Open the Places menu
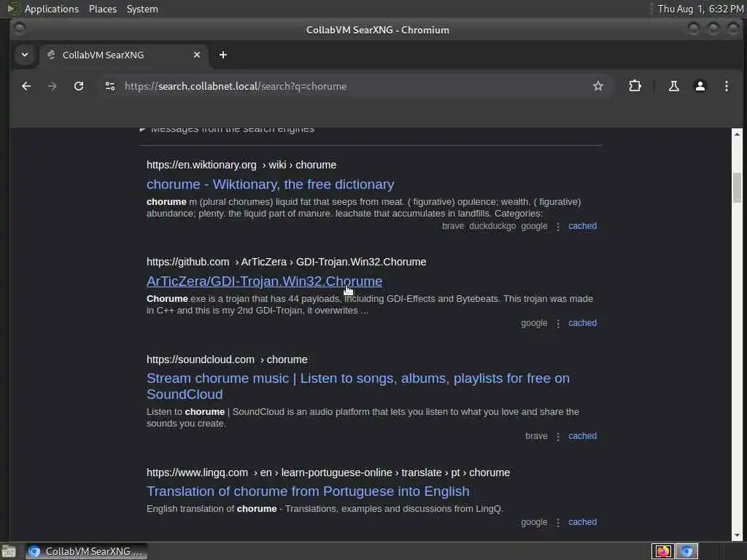Screen dimensions: 747x560 [103, 9]
